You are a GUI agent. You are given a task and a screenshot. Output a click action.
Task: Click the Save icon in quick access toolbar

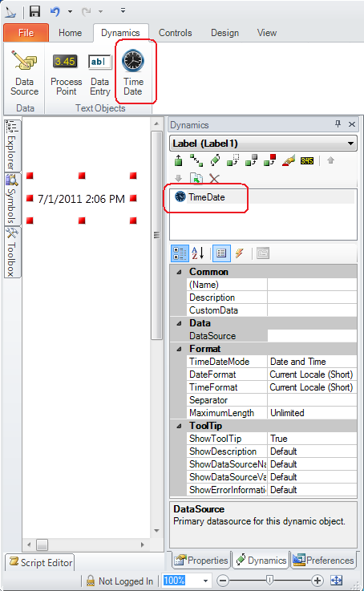[x=34, y=11]
